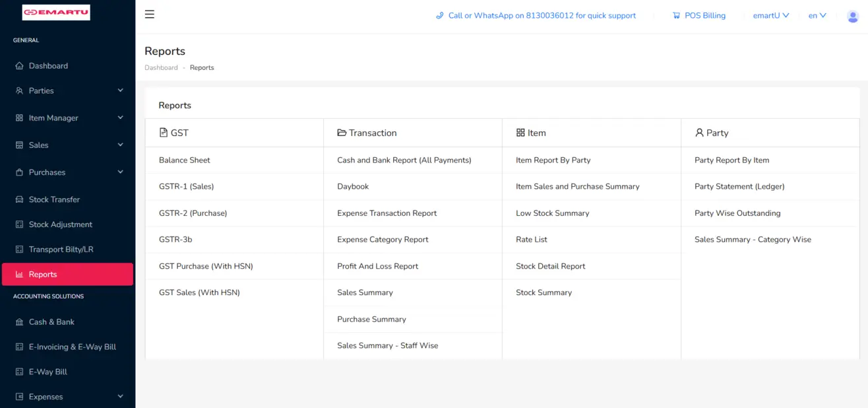
Task: Click the Cash & Bank building icon
Action: (x=19, y=322)
